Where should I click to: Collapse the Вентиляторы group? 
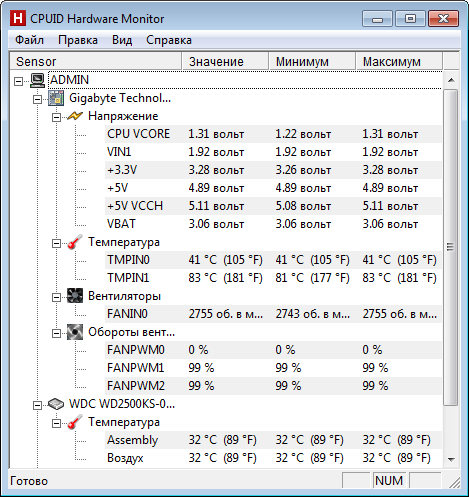[x=56, y=297]
